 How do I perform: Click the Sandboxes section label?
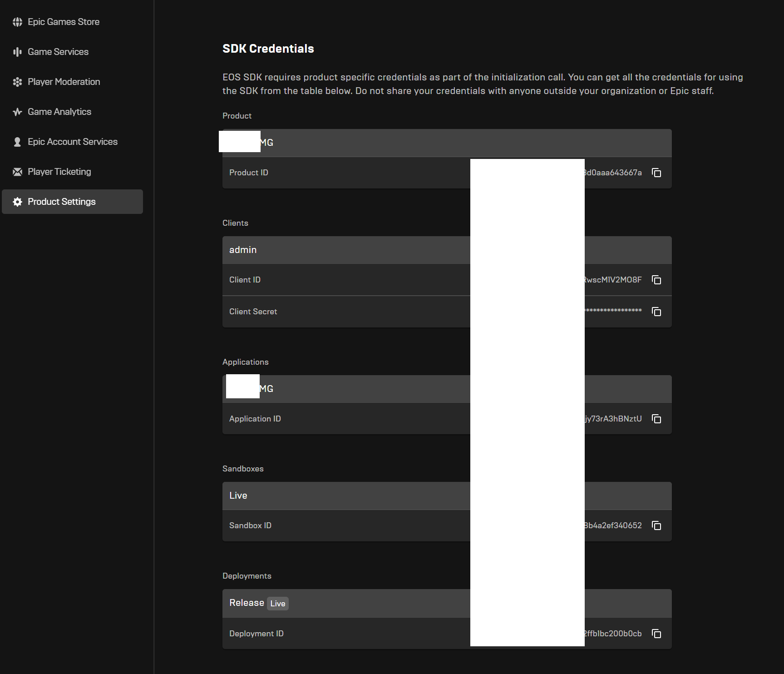point(243,469)
